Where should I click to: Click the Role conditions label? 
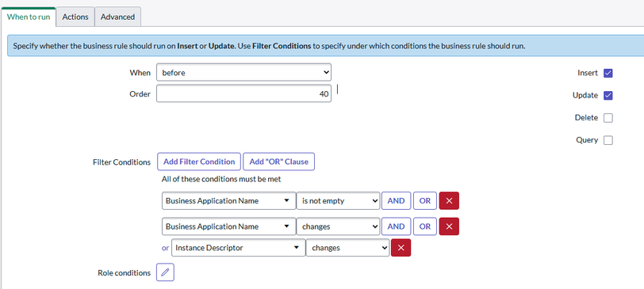pyautogui.click(x=124, y=272)
